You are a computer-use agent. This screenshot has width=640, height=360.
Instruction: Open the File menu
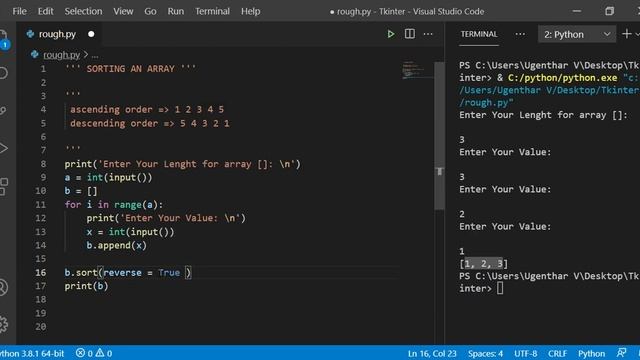tap(19, 11)
